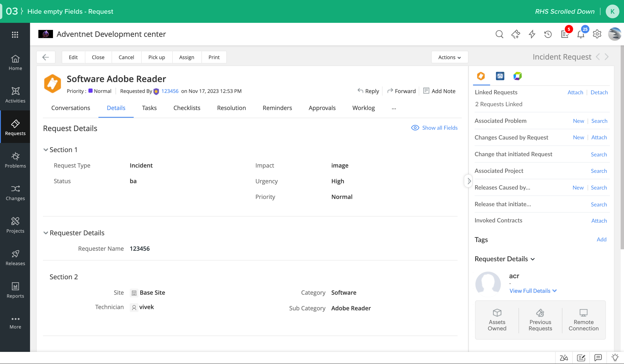Click the lightning bolt quick actions icon
Screen dimensions: 624x364
(x=532, y=34)
